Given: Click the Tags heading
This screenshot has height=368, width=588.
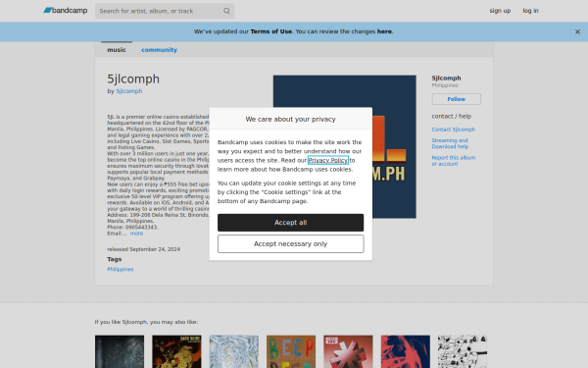Looking at the screenshot, I should (x=115, y=259).
